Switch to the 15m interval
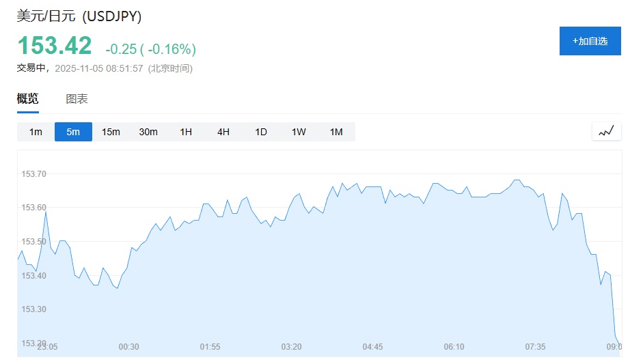 click(x=111, y=132)
